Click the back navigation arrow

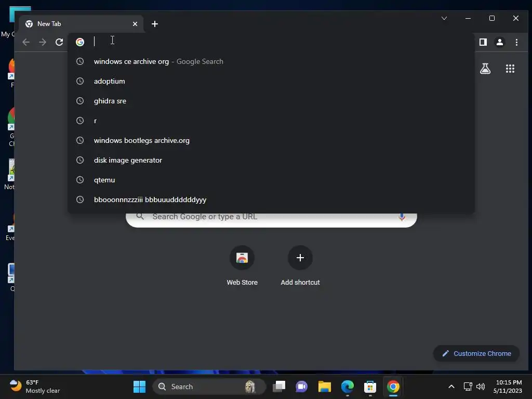pyautogui.click(x=26, y=42)
